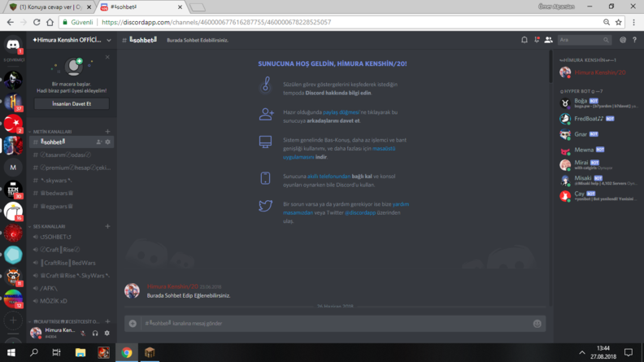
Task: Open Chrome three-dot menu
Action: [634, 22]
